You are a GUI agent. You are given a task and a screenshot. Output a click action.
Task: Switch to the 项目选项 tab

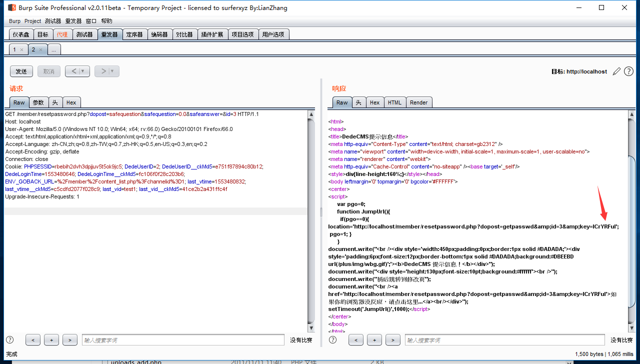tap(243, 34)
